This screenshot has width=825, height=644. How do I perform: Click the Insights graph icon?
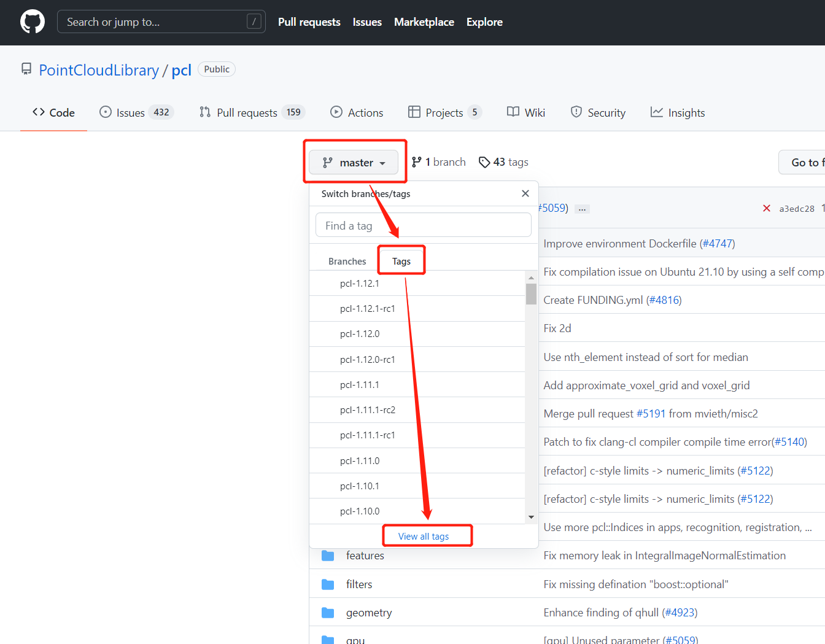coord(657,112)
